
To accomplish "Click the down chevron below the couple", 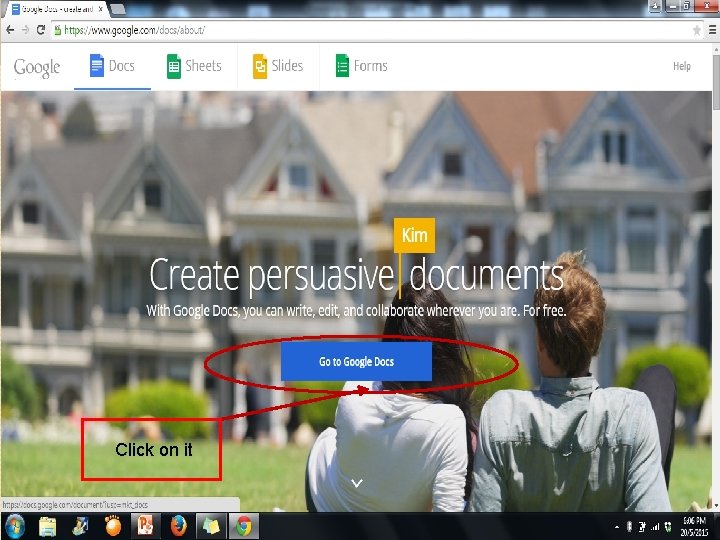I will pyautogui.click(x=357, y=483).
